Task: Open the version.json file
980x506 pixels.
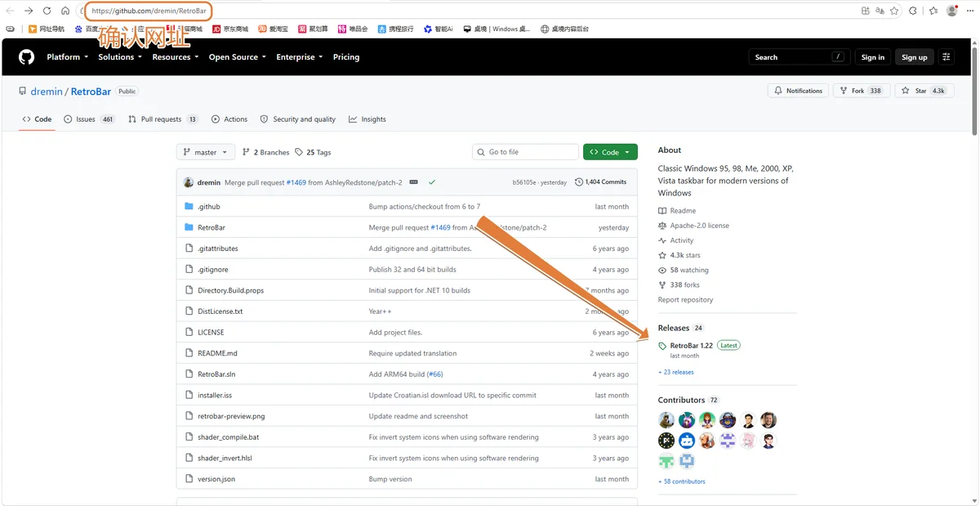Action: tap(216, 479)
